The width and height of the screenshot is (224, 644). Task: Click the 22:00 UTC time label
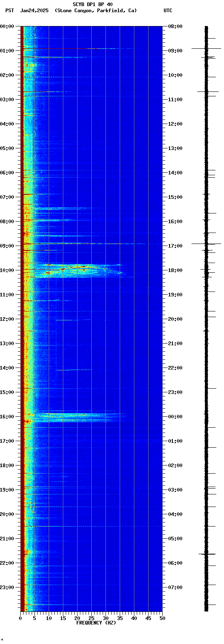point(175,368)
